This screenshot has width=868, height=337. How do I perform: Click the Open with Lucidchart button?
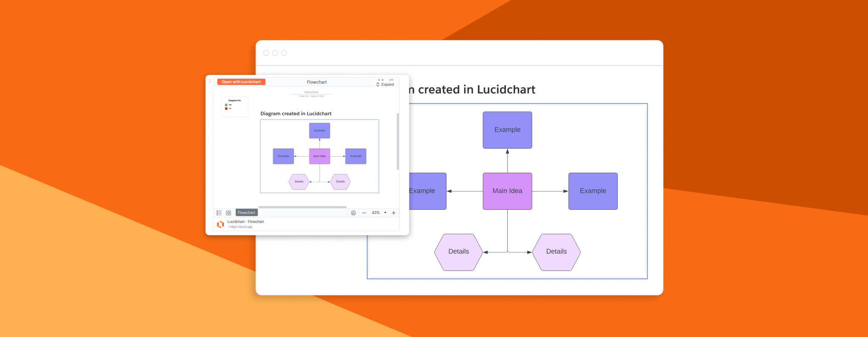coord(241,82)
